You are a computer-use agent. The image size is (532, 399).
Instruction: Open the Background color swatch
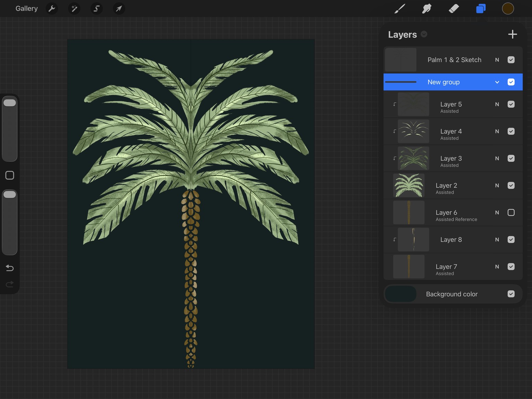pos(401,294)
